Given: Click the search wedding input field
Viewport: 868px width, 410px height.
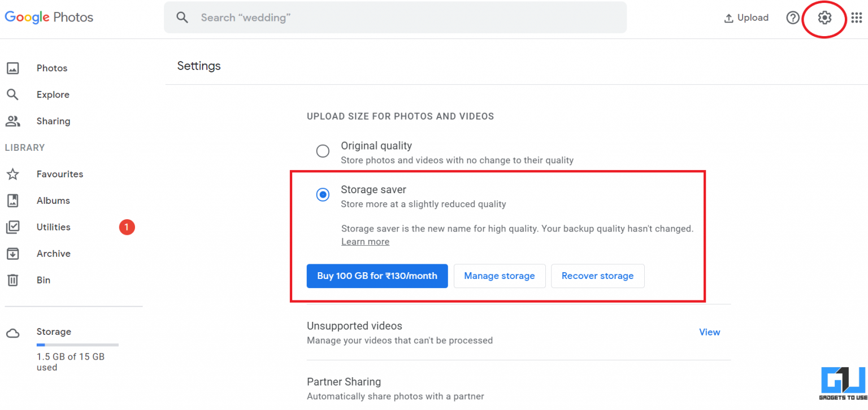Looking at the screenshot, I should click(x=395, y=18).
